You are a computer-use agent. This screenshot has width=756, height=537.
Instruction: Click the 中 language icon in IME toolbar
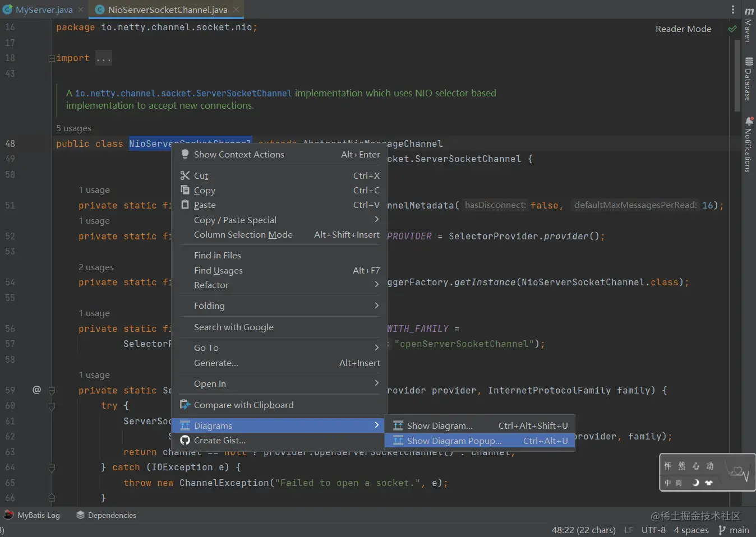coord(667,482)
